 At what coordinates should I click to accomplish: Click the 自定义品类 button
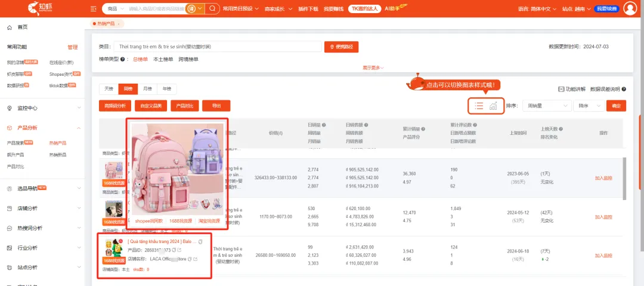151,106
